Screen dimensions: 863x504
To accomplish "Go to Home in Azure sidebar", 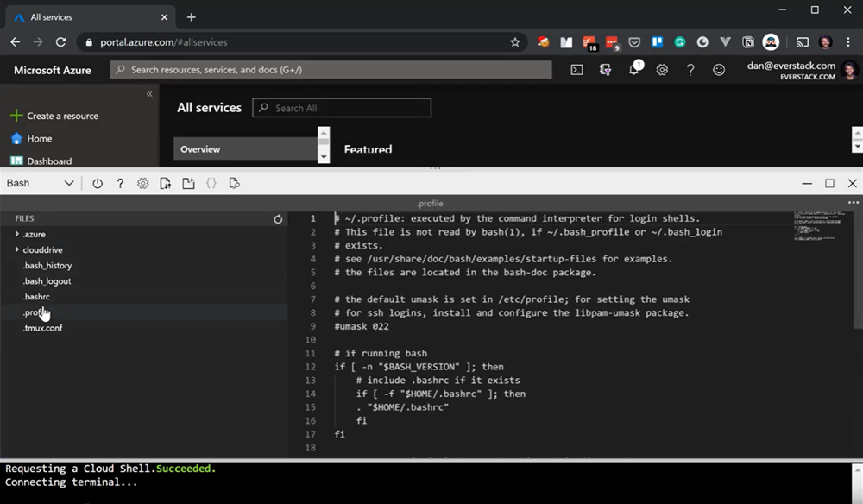I will point(39,138).
